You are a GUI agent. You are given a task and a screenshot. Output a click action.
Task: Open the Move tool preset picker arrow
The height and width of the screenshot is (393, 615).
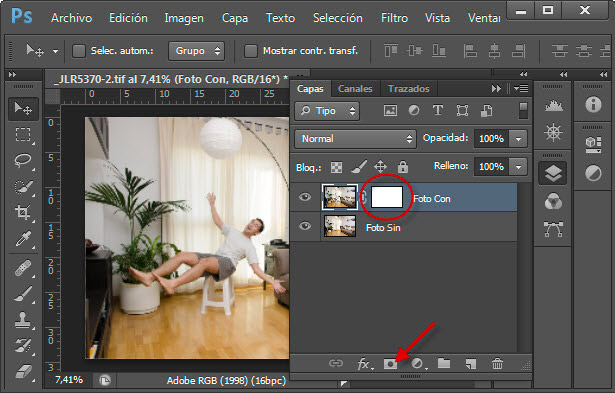56,51
